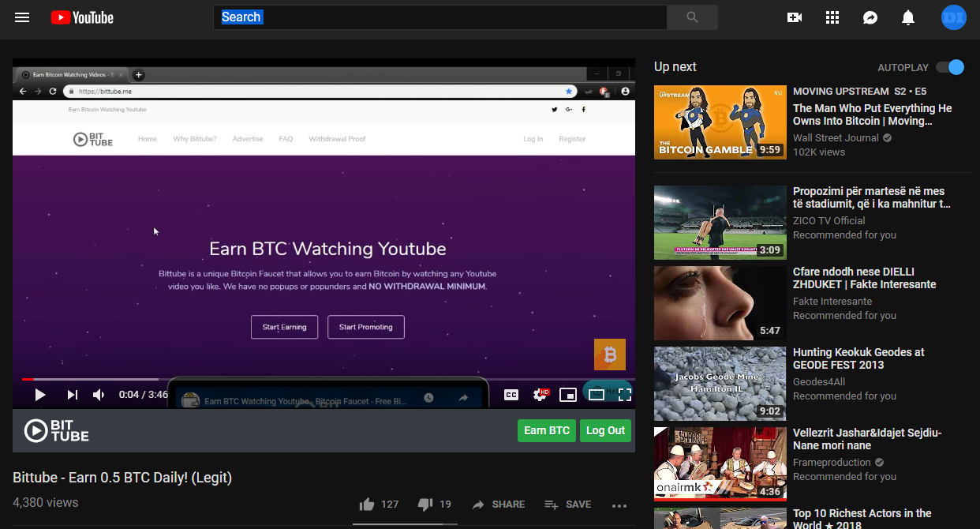Viewport: 980px width, 529px height.
Task: Open more actions three-dot menu
Action: click(619, 506)
